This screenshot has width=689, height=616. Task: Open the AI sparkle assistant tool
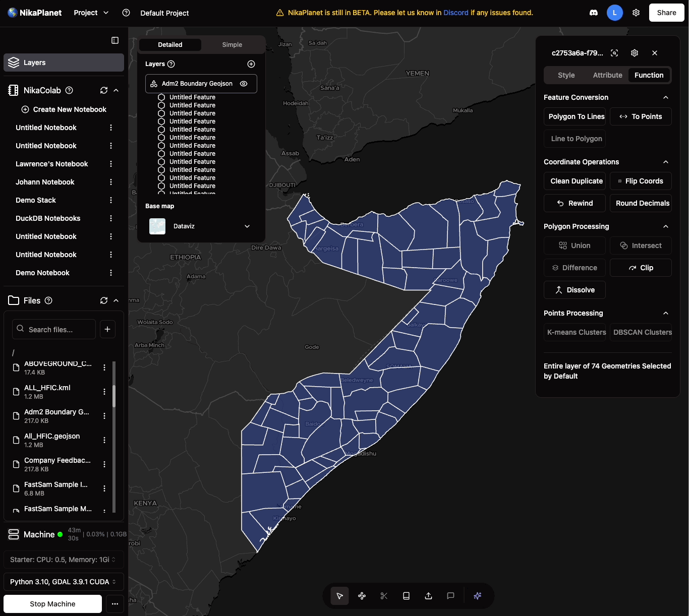pos(478,596)
